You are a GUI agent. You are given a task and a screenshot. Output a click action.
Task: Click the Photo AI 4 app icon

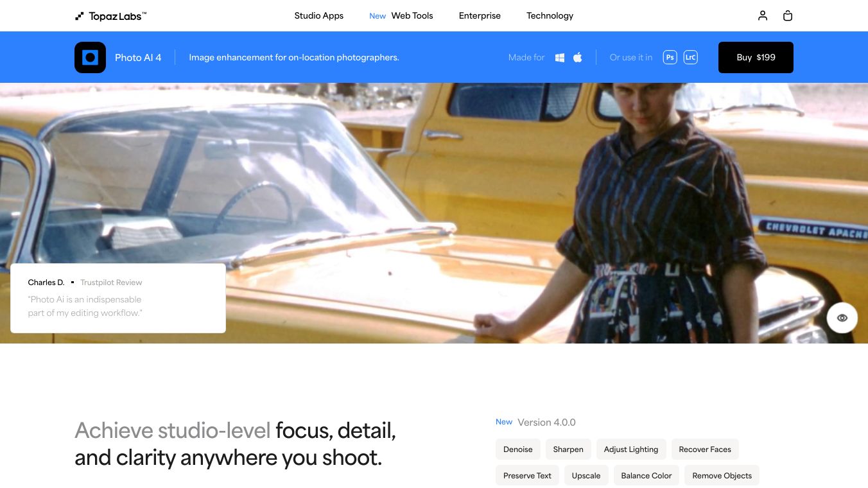(x=90, y=57)
